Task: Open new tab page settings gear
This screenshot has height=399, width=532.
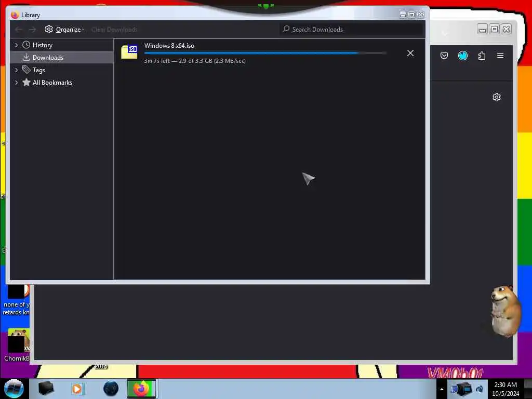Action: pyautogui.click(x=496, y=97)
